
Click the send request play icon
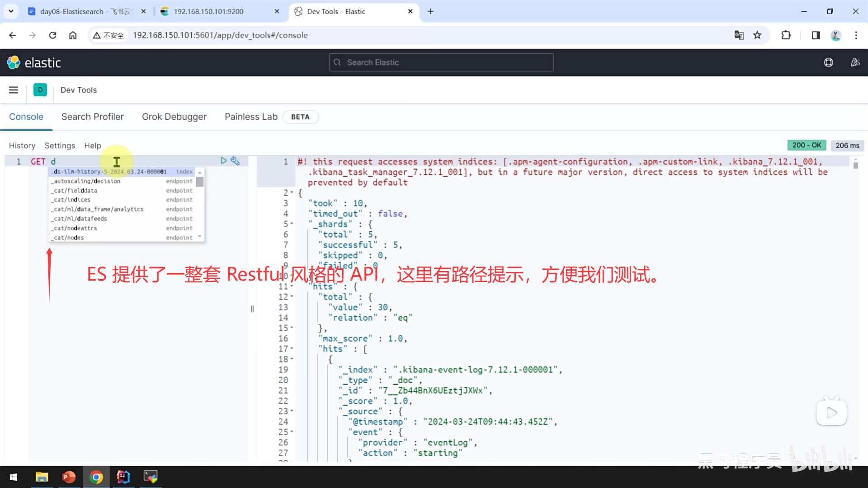coord(223,161)
